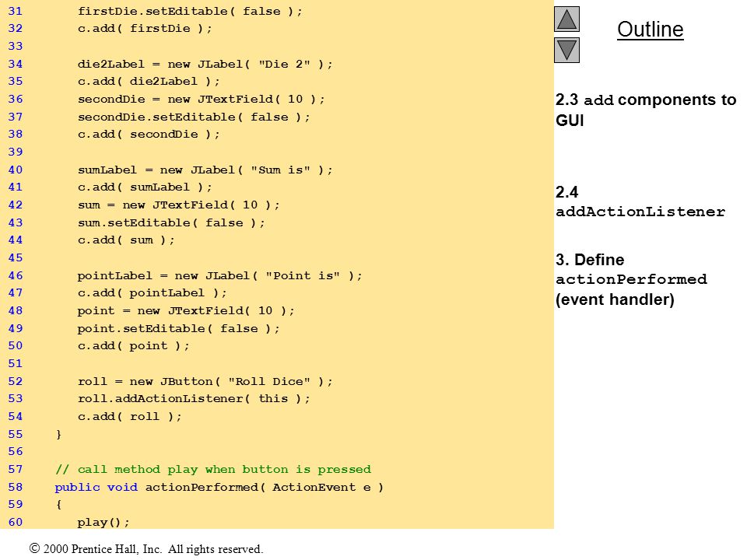This screenshot has width=747, height=560.
Task: Click line point = new JTextField( 10 )
Action: (x=186, y=310)
